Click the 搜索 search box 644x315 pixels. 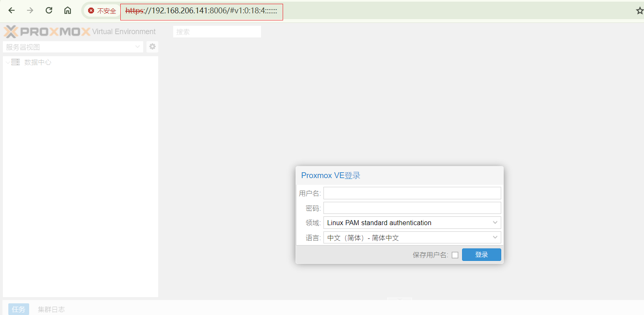click(217, 32)
